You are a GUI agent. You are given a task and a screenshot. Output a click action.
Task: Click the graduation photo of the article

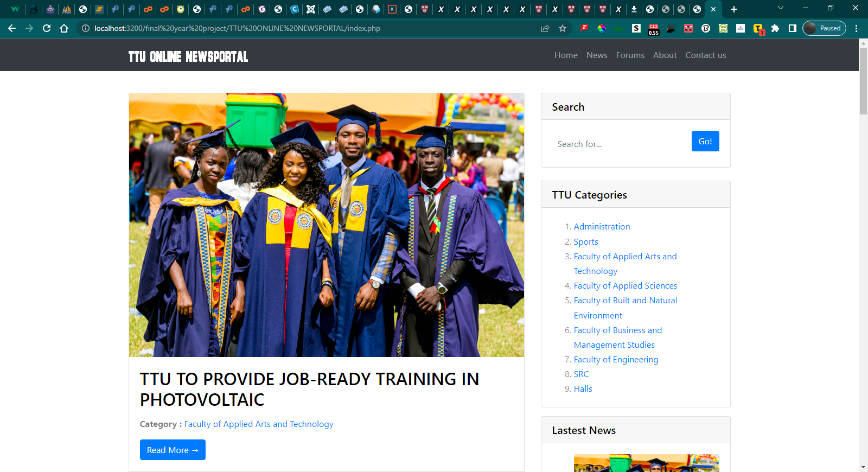coord(327,225)
